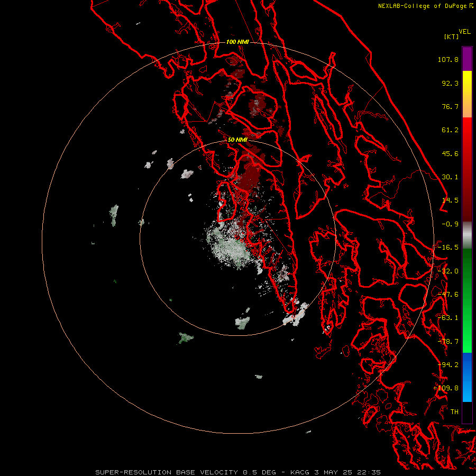Click the -109.8 velocity scale value
This screenshot has height=476, width=476.
point(446,388)
